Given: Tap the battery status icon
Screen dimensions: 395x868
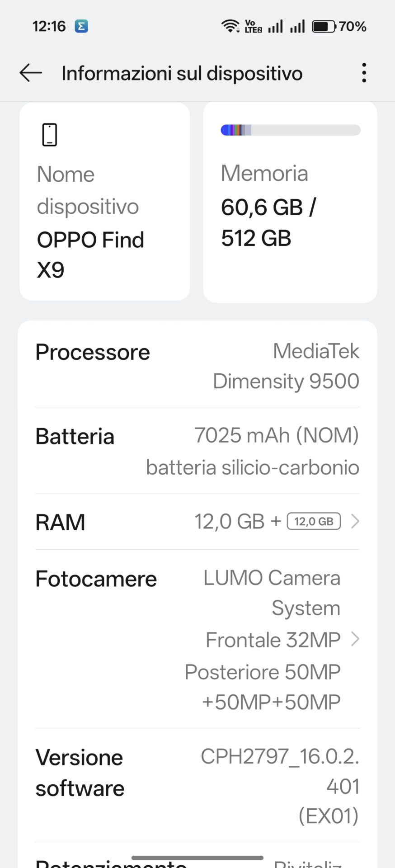Looking at the screenshot, I should (324, 26).
